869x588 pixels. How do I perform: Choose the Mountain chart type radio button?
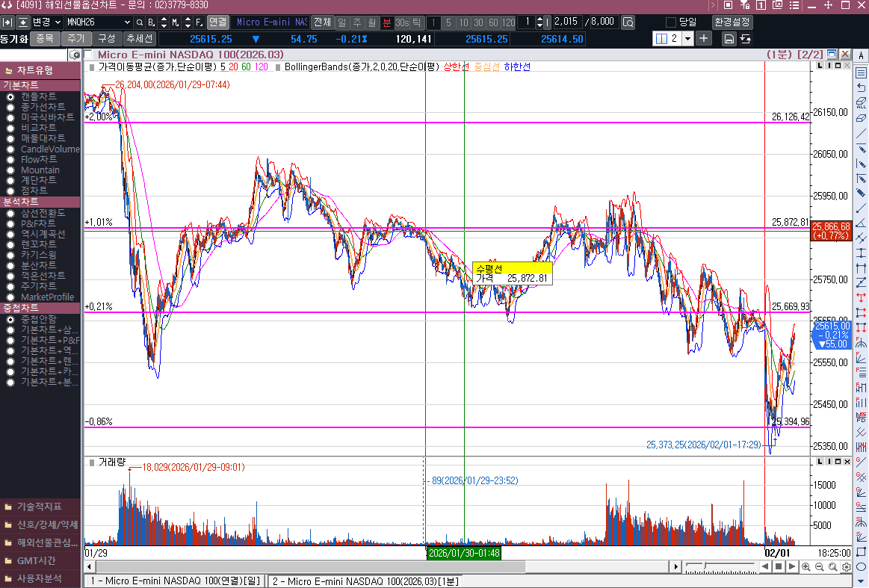click(x=10, y=170)
